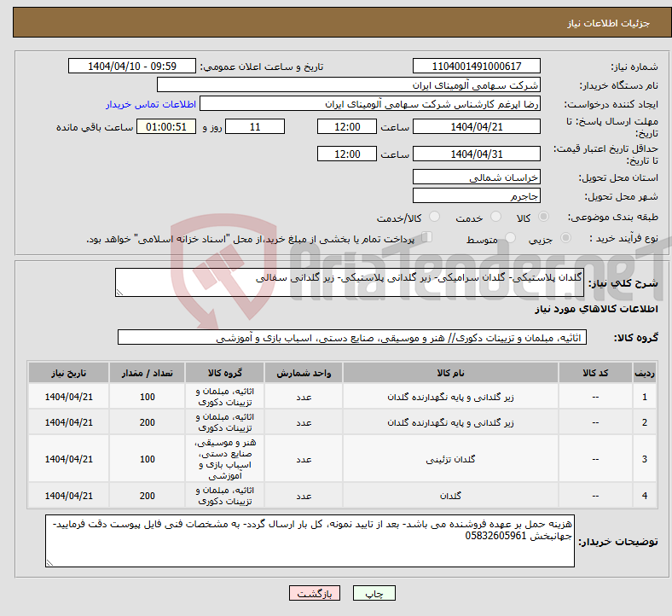Click the need date in row 3
Image resolution: width=672 pixels, height=616 pixels.
point(68,459)
